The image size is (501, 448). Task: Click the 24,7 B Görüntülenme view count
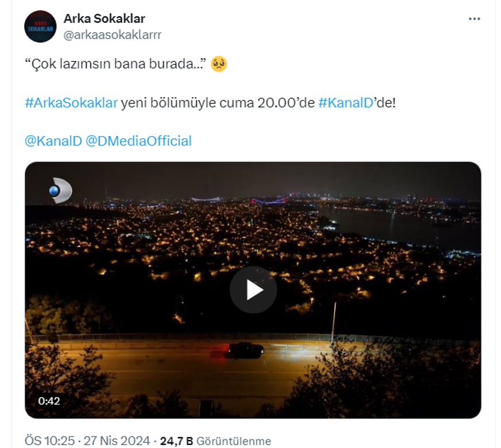215,441
